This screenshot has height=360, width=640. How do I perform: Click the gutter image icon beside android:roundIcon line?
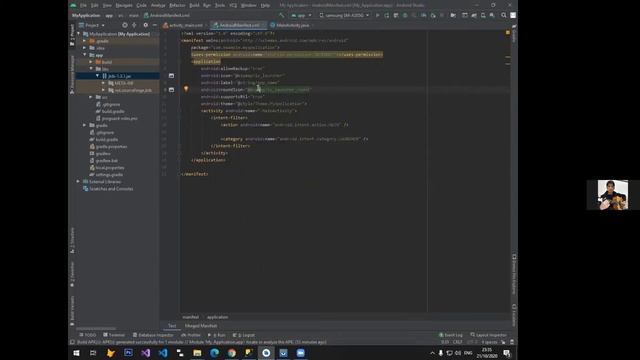(x=171, y=90)
